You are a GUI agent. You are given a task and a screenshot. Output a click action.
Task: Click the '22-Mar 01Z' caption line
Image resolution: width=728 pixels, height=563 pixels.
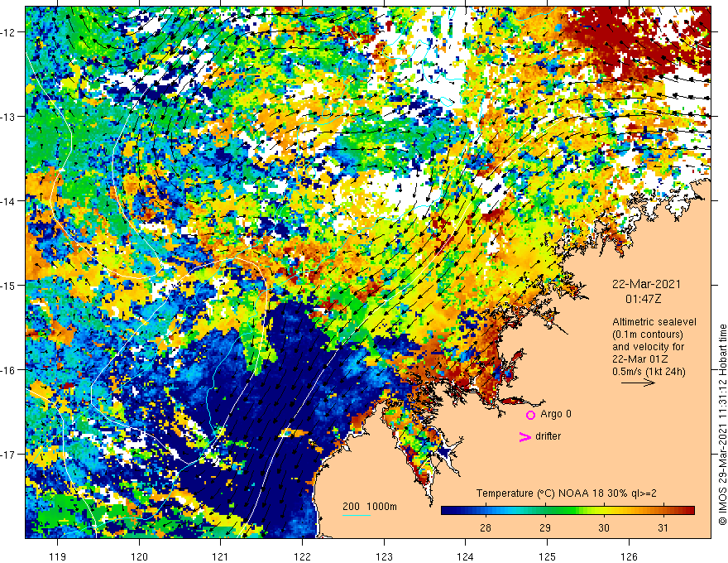click(x=639, y=359)
